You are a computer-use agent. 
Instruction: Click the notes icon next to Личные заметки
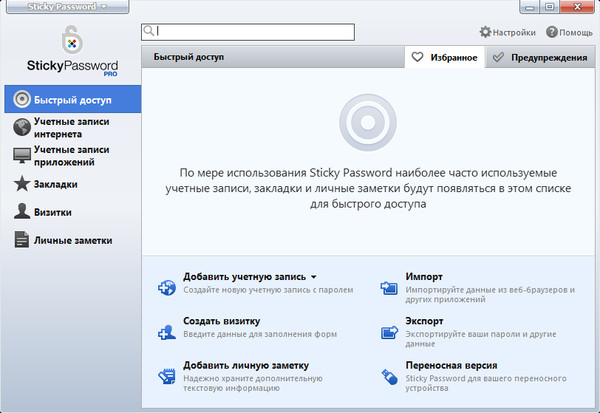click(22, 240)
